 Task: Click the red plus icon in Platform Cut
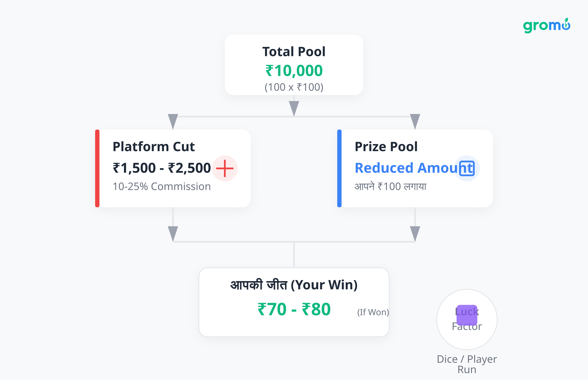pos(225,168)
